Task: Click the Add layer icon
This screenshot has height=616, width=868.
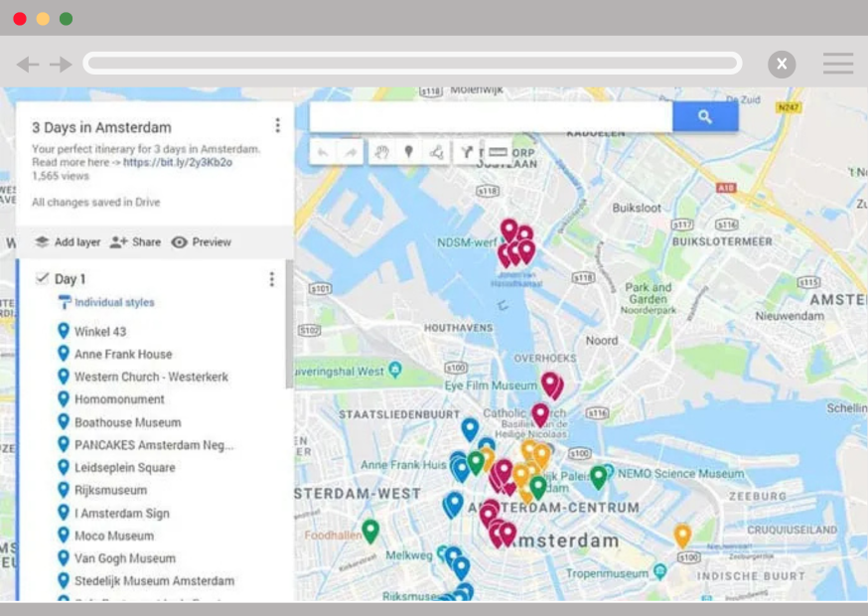Action: pyautogui.click(x=41, y=241)
